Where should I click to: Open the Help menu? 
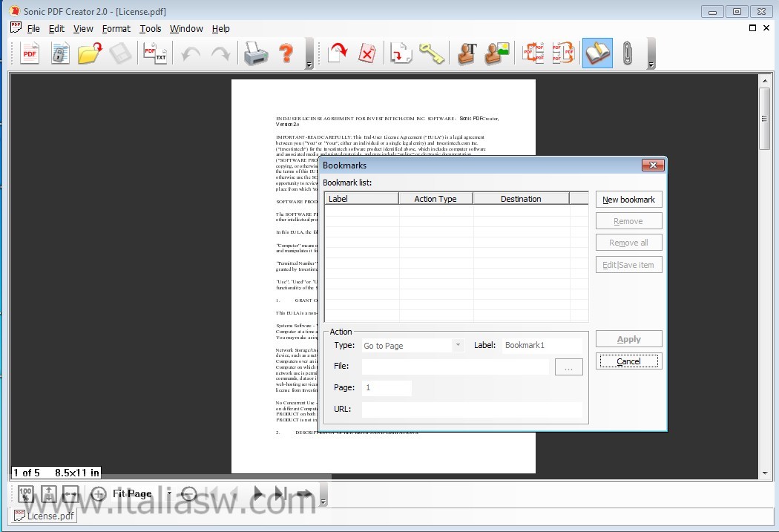coord(220,29)
